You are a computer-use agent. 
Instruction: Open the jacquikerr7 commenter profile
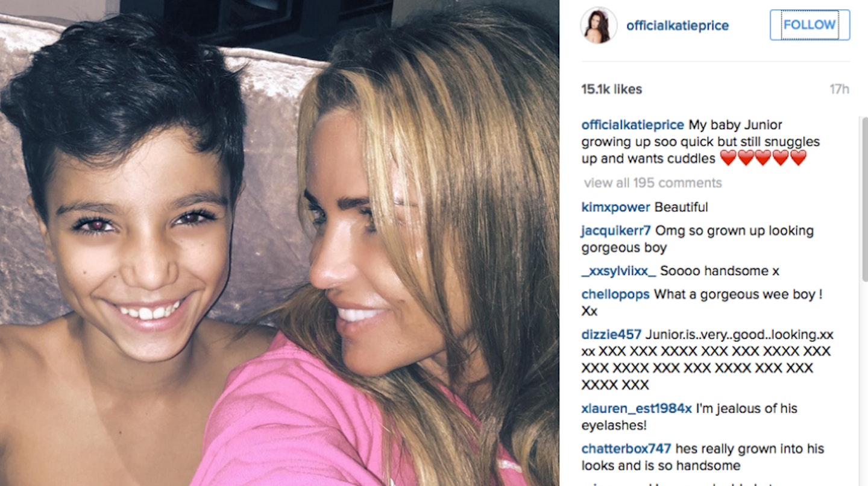click(x=616, y=231)
